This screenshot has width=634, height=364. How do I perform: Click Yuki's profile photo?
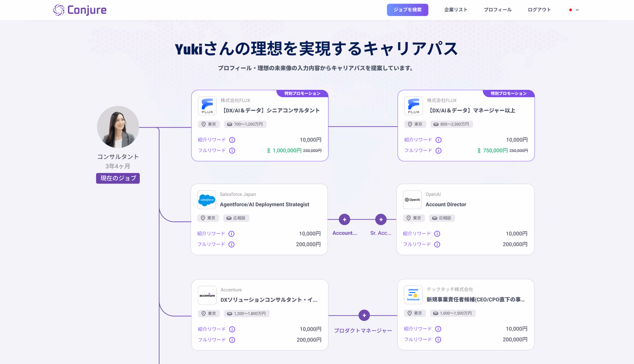click(x=118, y=127)
